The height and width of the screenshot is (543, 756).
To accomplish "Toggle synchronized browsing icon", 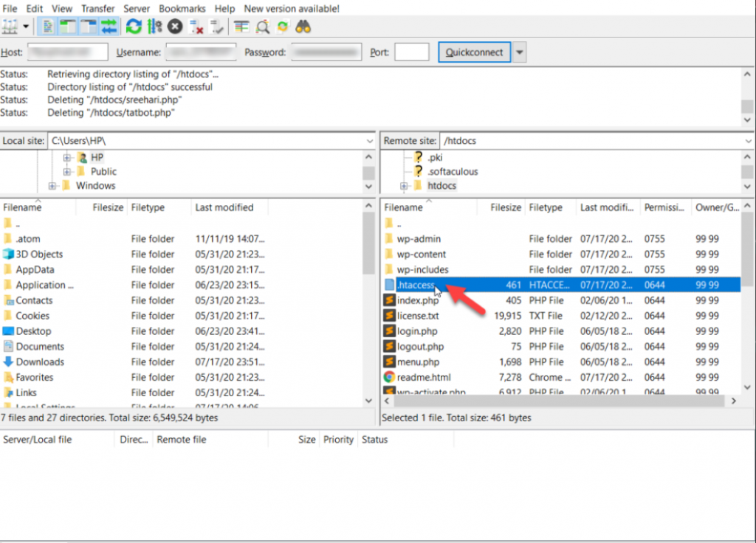I will [282, 27].
